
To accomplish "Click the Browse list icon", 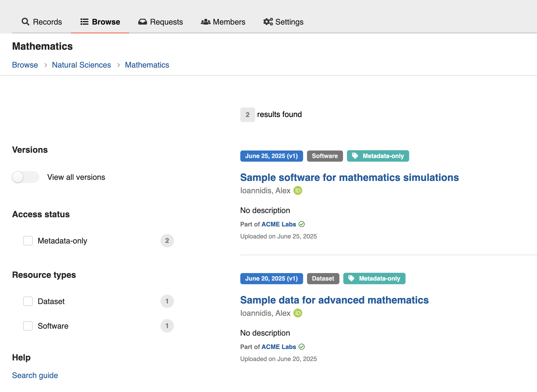I will coord(84,22).
